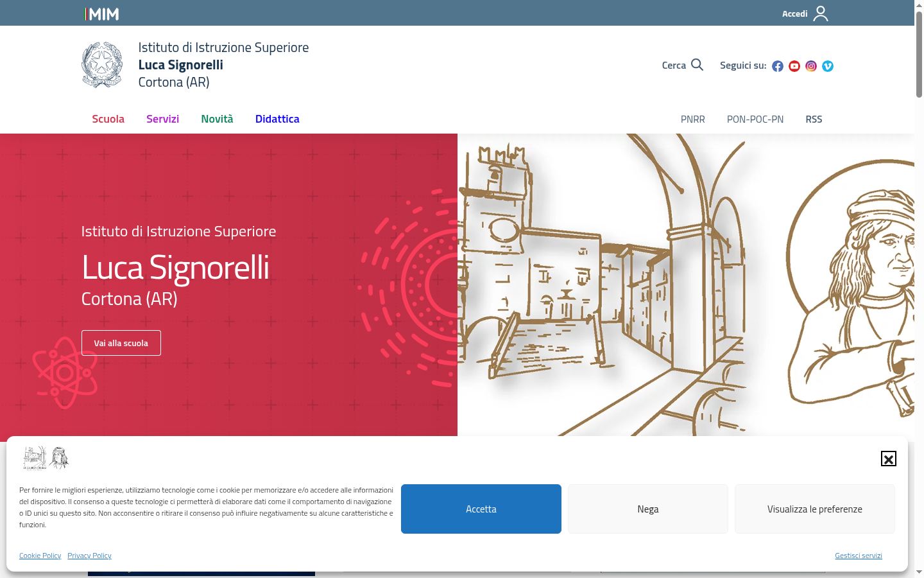Click the Gestisci servizi link
This screenshot has width=924, height=578.
[x=859, y=556]
